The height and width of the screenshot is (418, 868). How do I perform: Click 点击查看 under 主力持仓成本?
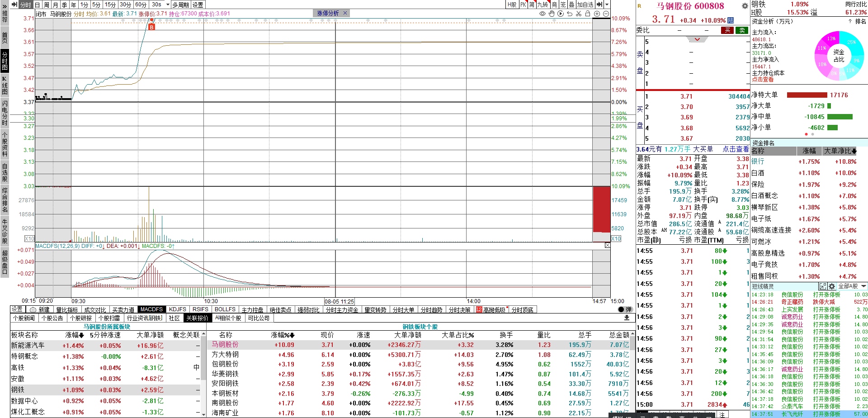coord(763,80)
